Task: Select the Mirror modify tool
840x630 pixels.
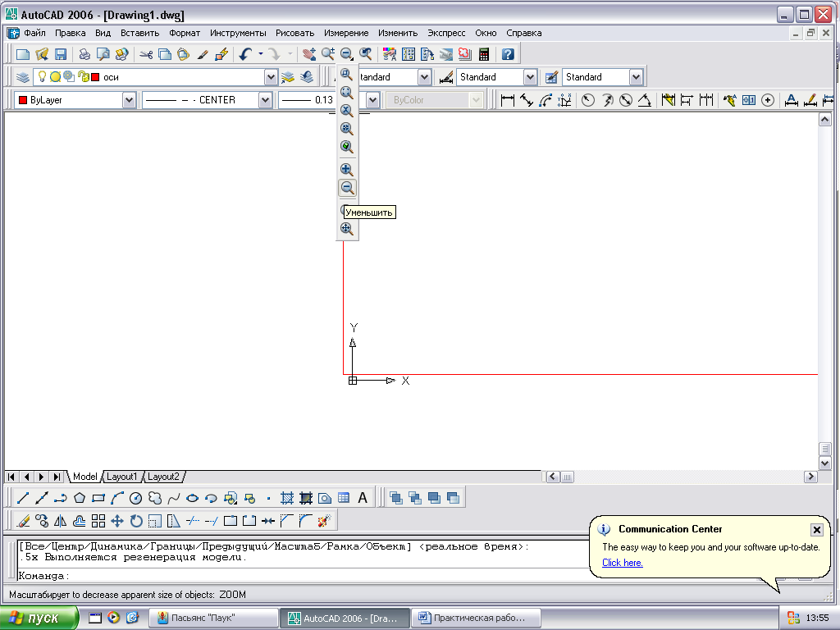Action: [61, 521]
